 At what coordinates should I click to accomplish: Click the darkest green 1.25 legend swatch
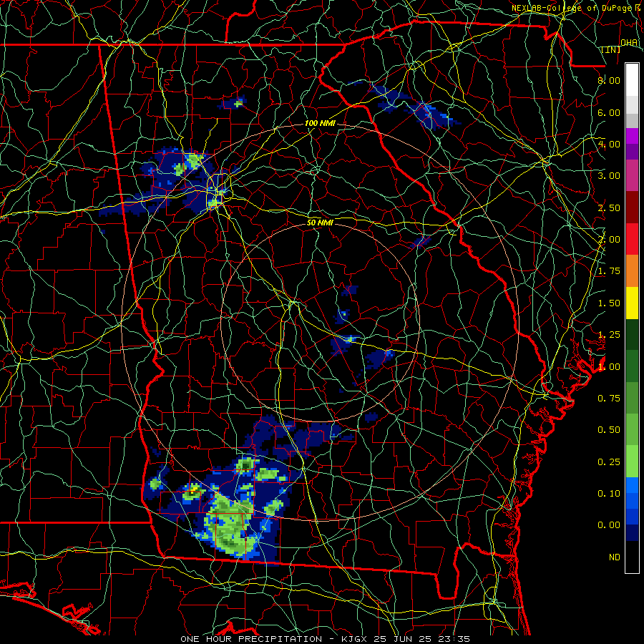632,334
